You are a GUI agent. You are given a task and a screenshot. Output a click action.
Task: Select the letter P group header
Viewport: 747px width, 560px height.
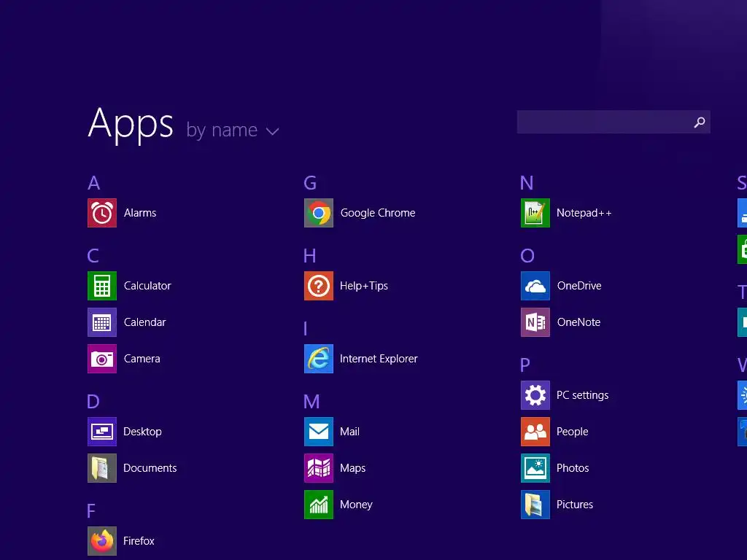pos(525,365)
